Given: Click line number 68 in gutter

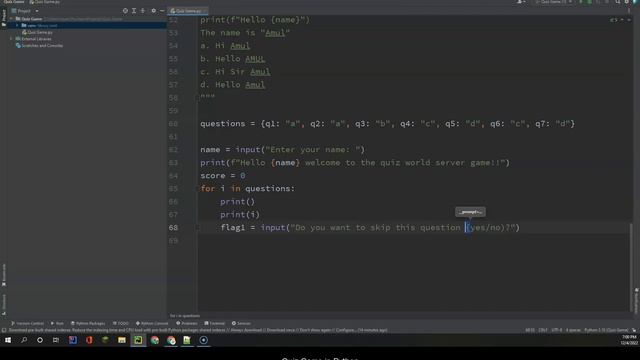Looking at the screenshot, I should pos(173,228).
